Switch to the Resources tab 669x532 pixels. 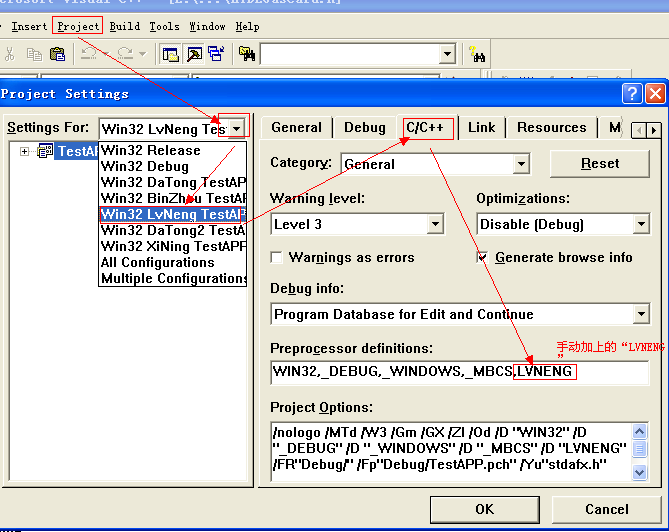coord(551,128)
